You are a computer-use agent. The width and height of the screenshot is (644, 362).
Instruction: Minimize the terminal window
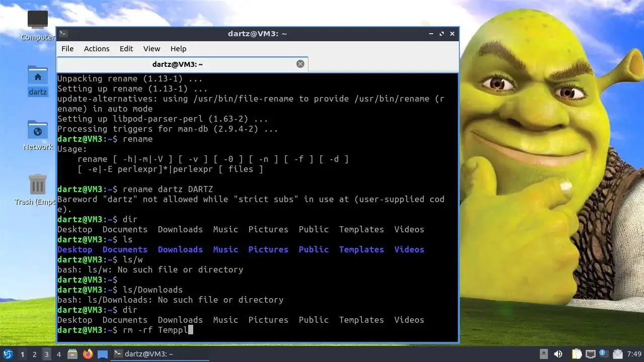(x=431, y=34)
